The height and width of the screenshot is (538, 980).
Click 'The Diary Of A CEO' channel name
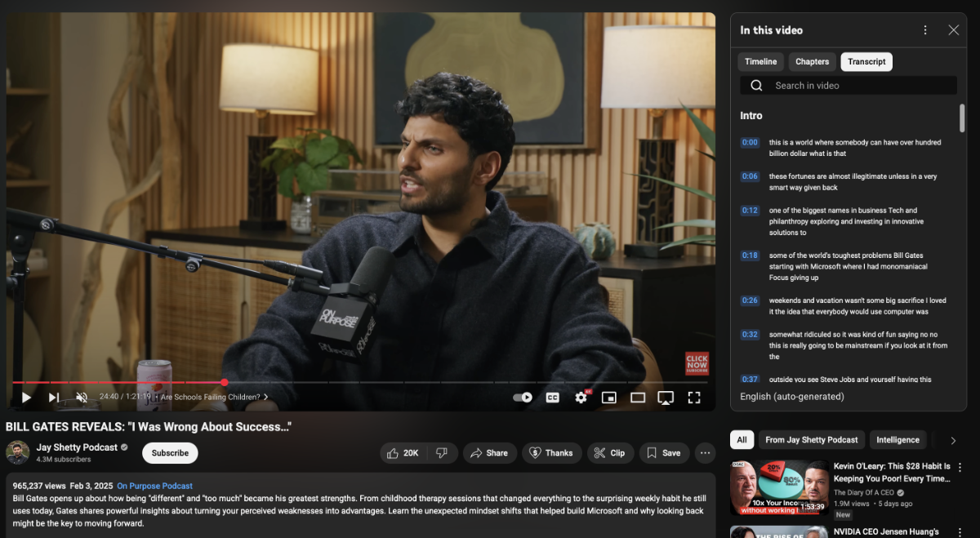click(x=863, y=493)
